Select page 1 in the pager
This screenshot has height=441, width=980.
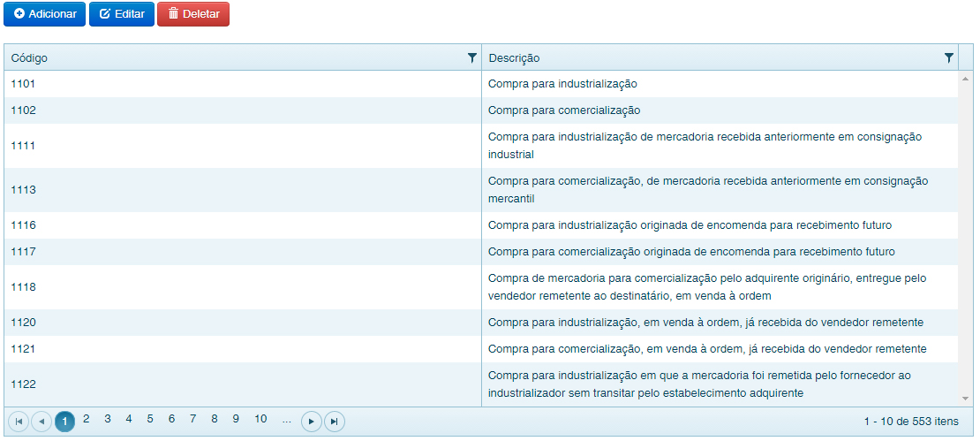64,422
